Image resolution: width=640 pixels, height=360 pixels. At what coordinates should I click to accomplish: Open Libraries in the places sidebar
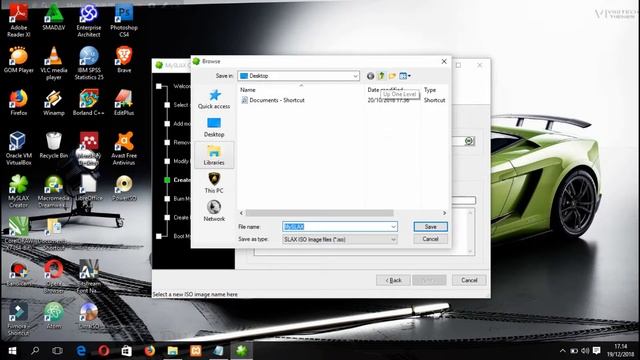click(x=214, y=155)
